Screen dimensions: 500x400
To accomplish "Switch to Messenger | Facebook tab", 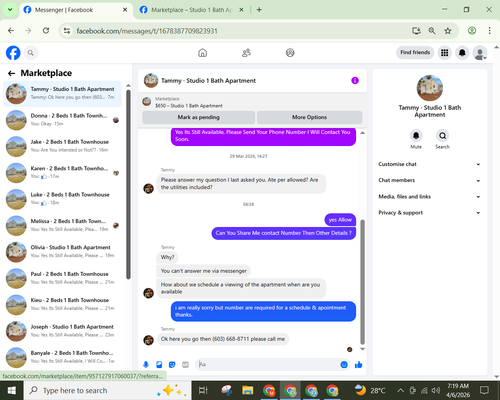I will click(x=75, y=10).
